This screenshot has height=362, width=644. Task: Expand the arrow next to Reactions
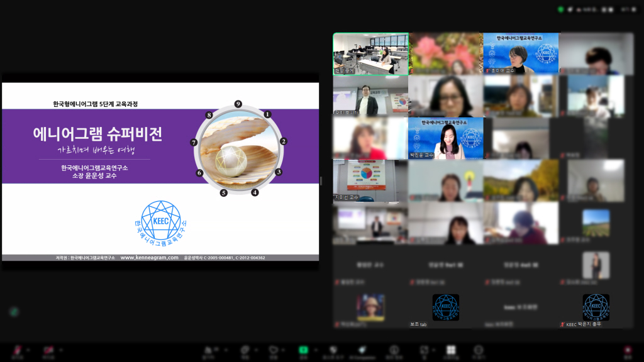pyautogui.click(x=284, y=350)
